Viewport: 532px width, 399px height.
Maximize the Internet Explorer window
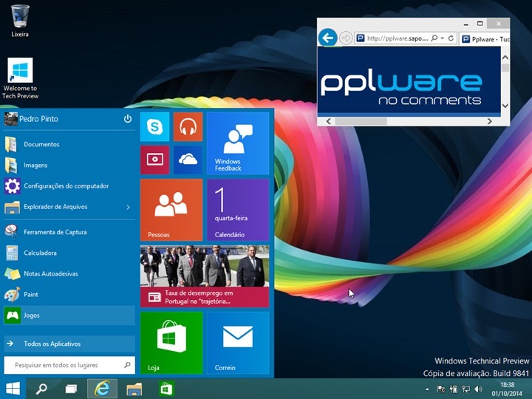[x=480, y=24]
